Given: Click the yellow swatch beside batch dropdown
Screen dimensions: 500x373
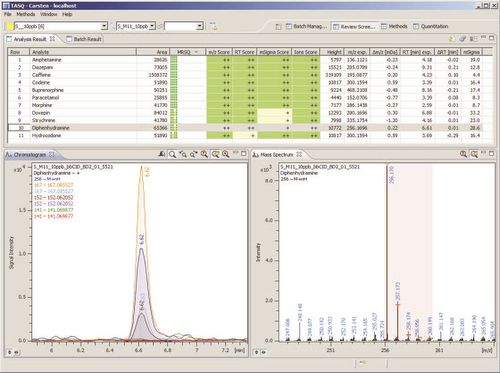Looking at the screenshot, I should point(10,26).
